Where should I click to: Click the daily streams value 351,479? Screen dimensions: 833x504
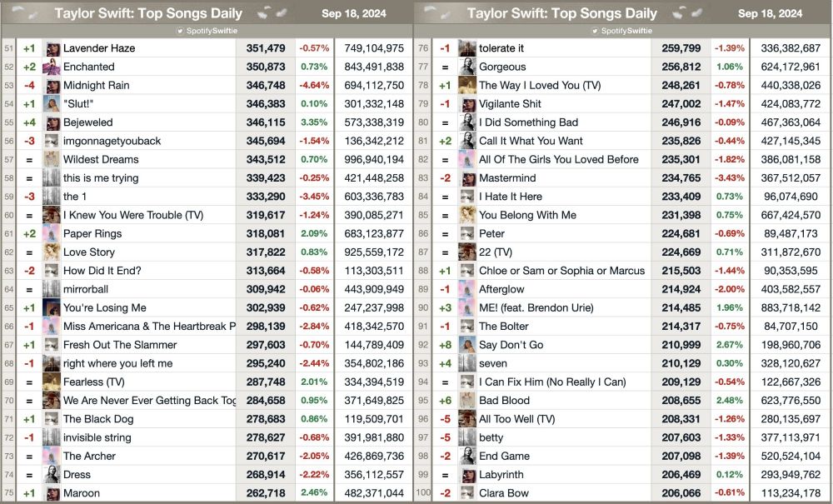click(x=266, y=48)
